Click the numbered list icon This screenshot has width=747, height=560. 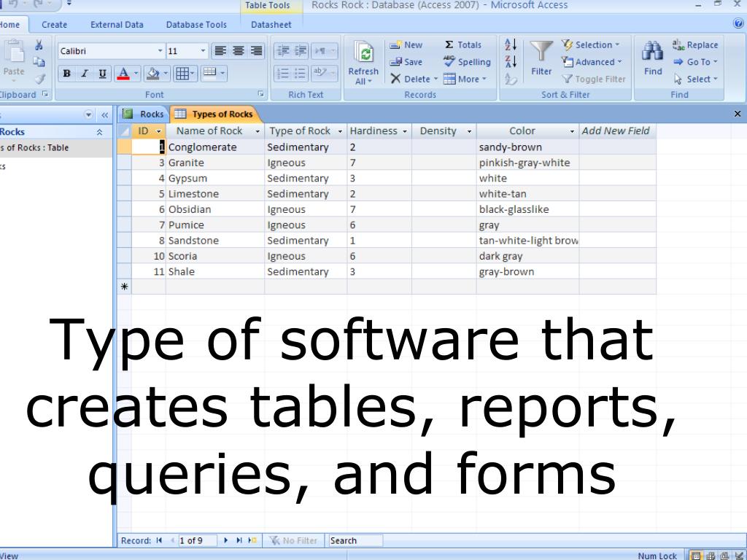pos(283,73)
